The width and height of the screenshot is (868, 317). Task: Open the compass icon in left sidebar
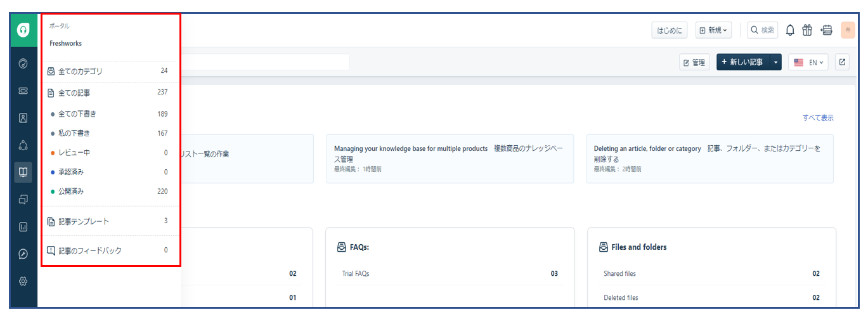[23, 254]
